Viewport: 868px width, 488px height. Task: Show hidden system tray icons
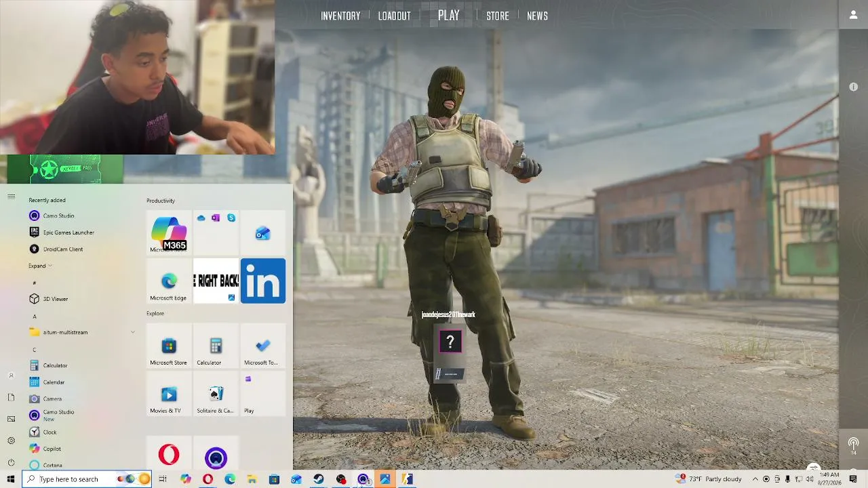(x=755, y=479)
